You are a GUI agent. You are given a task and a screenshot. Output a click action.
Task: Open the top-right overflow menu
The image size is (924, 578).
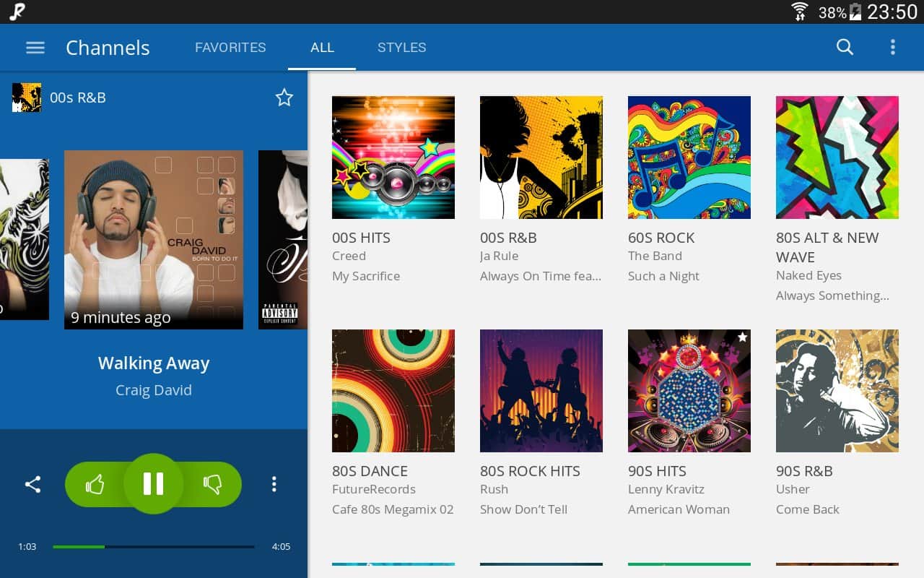click(x=893, y=48)
